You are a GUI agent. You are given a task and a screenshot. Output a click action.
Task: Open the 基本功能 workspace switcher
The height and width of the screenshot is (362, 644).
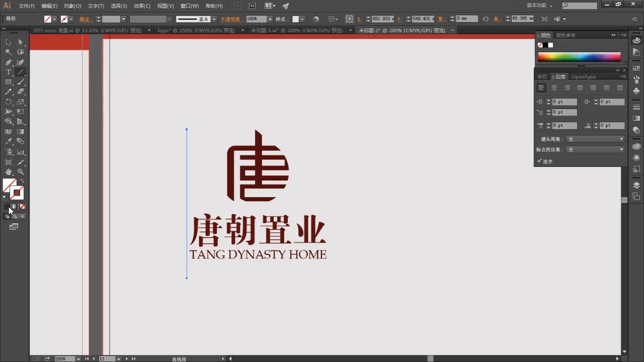click(x=539, y=6)
